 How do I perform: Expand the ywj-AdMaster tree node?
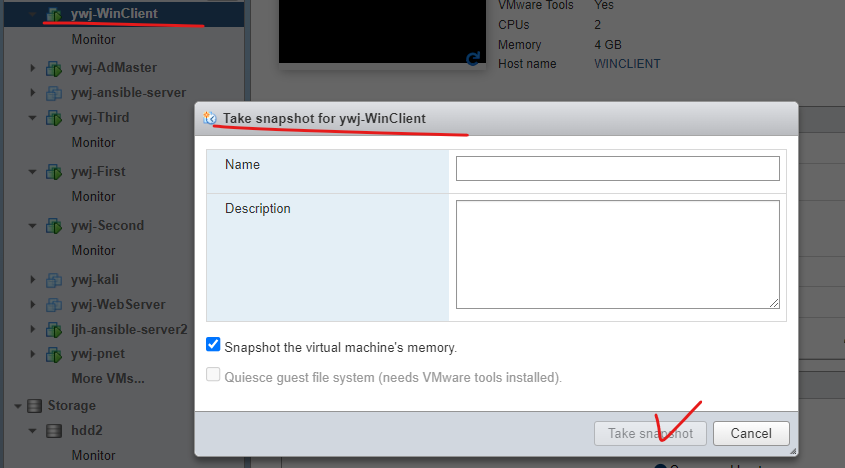coord(32,68)
